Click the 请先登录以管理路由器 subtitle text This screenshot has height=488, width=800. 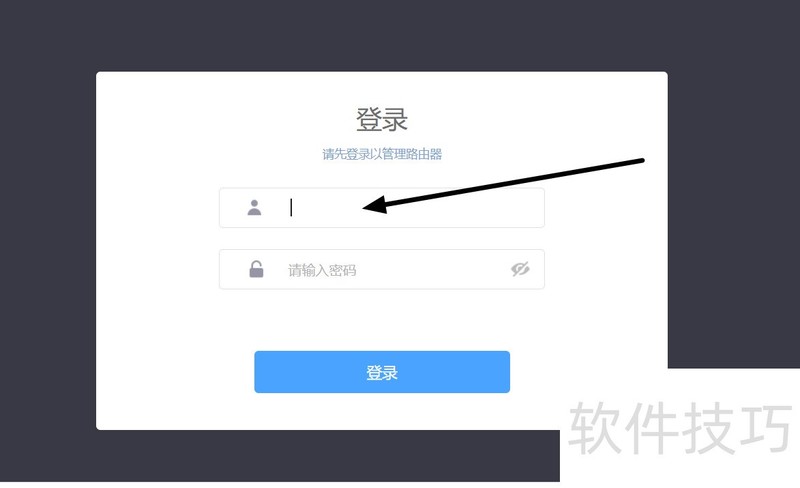(x=382, y=154)
